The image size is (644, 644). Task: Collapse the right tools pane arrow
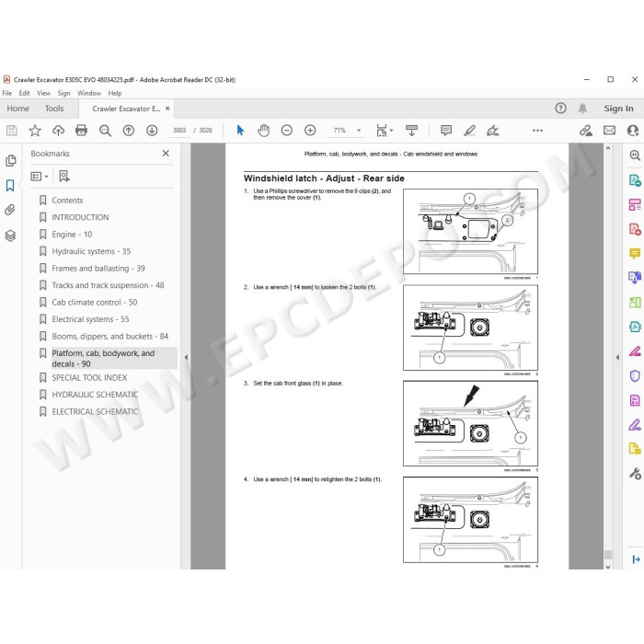pos(617,357)
